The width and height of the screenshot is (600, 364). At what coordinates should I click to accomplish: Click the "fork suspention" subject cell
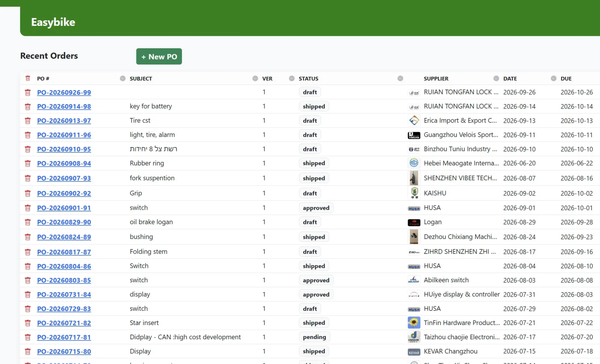tap(152, 178)
